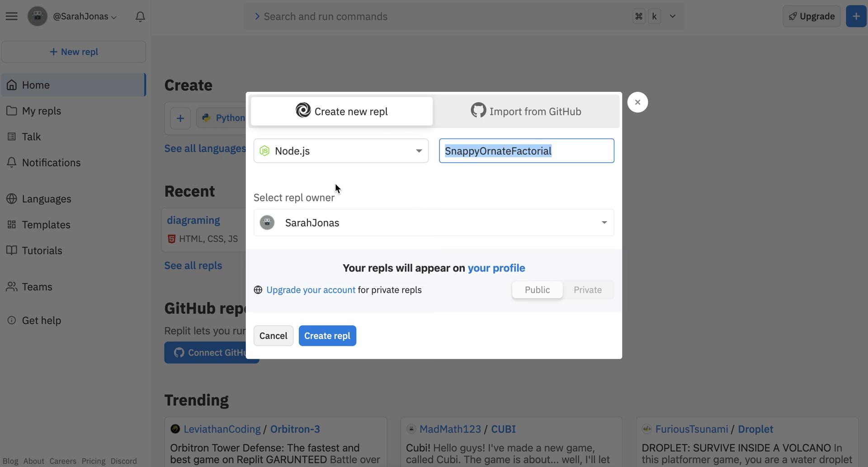This screenshot has height=467, width=868.
Task: Click the SarahJonas profile avatar in header
Action: pyautogui.click(x=38, y=16)
